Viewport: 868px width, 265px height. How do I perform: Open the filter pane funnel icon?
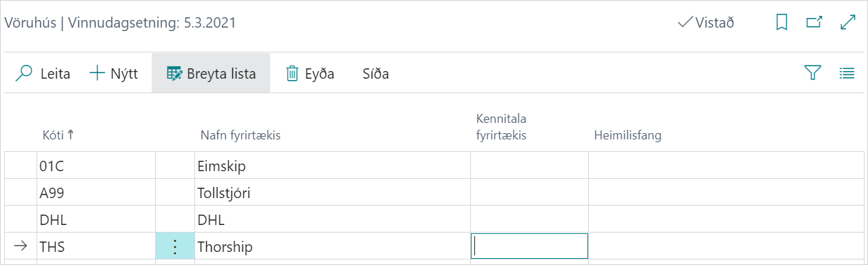click(x=814, y=73)
